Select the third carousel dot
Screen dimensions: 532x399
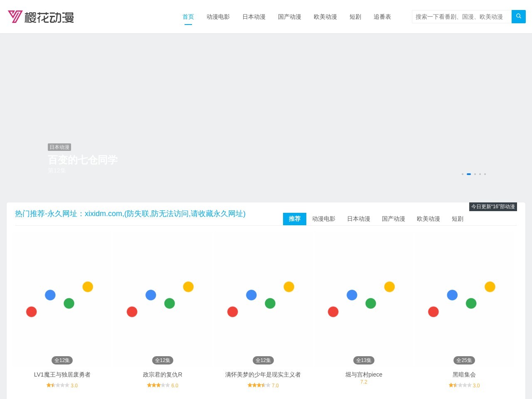(475, 174)
